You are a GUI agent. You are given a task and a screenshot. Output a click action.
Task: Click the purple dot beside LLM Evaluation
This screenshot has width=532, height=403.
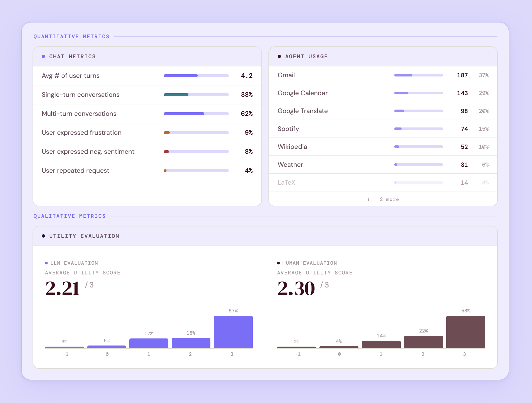point(46,263)
